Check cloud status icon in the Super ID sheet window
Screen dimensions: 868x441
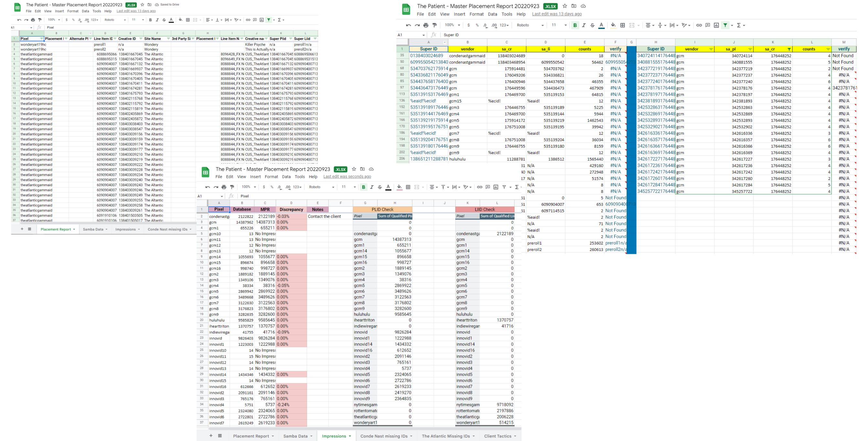coord(583,6)
